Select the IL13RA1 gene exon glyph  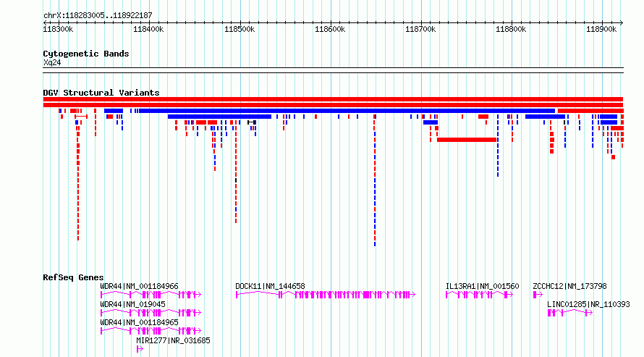479,295
